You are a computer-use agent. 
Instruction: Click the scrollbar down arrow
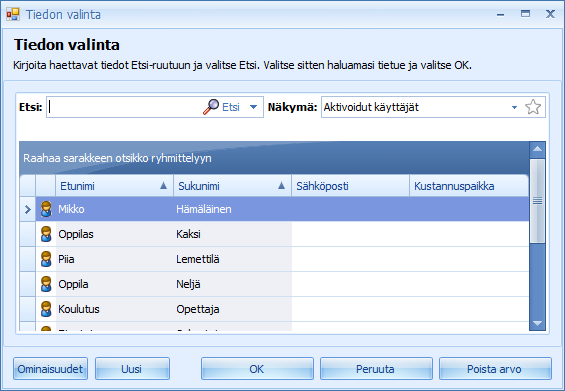pyautogui.click(x=537, y=323)
